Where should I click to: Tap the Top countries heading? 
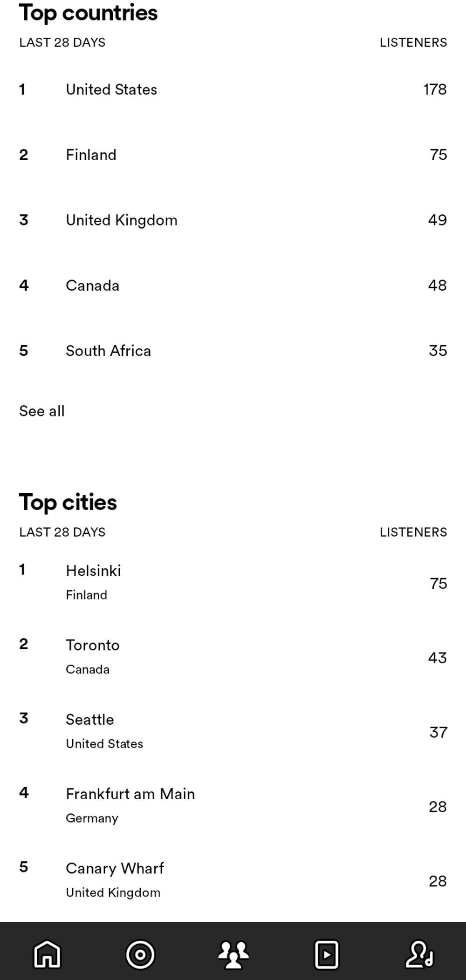point(89,13)
